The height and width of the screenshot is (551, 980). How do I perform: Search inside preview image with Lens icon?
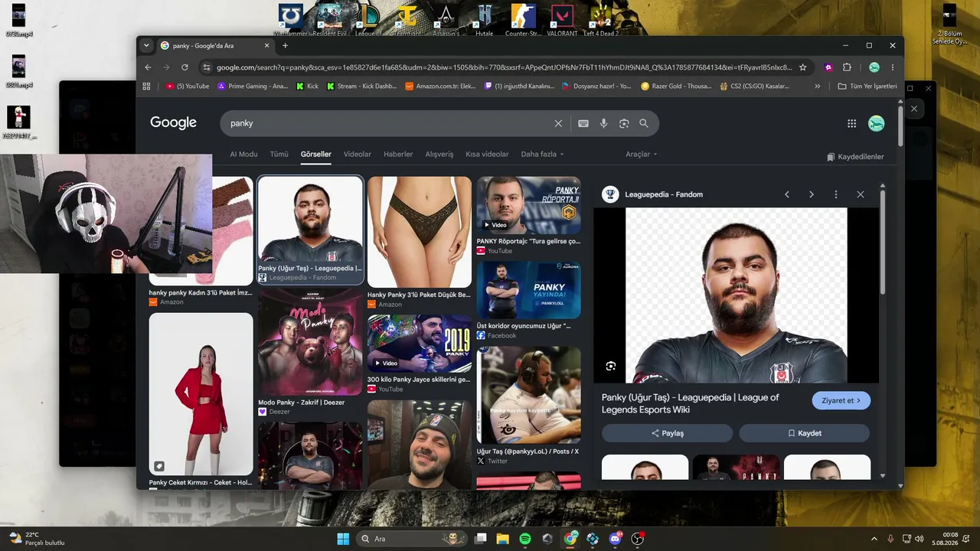[611, 366]
